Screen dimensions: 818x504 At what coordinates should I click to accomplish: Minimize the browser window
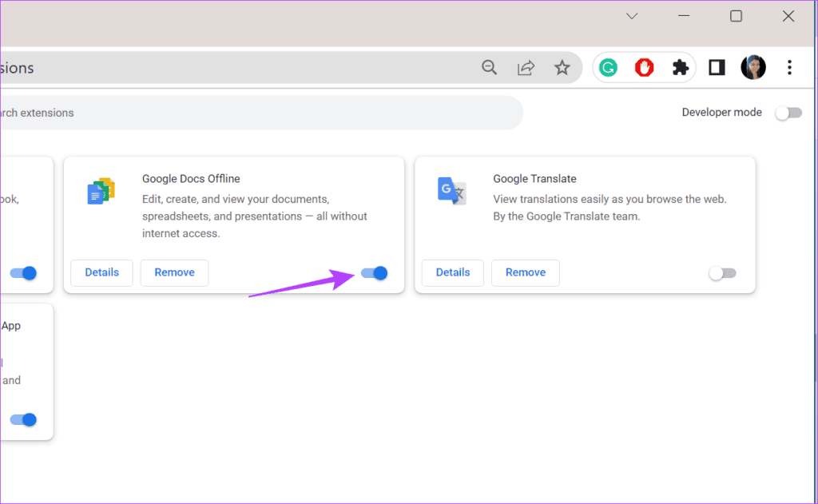pyautogui.click(x=684, y=16)
